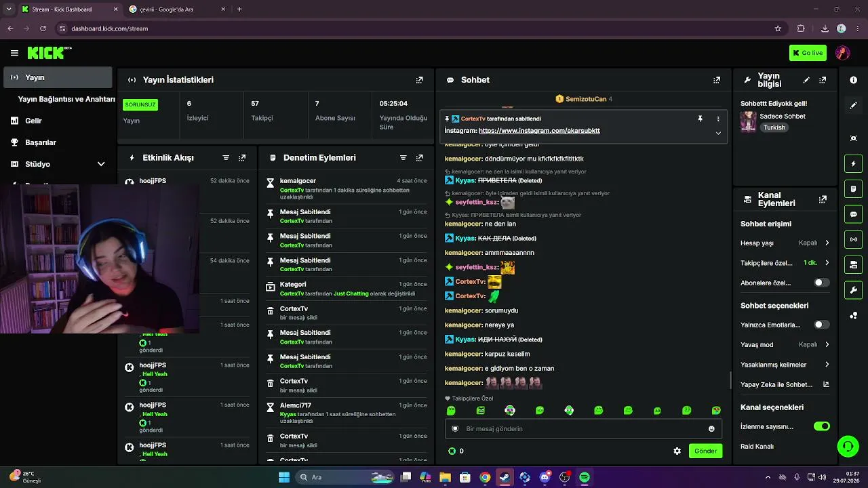
Task: Select the Kick Dashboard browser tab
Action: pyautogui.click(x=68, y=9)
